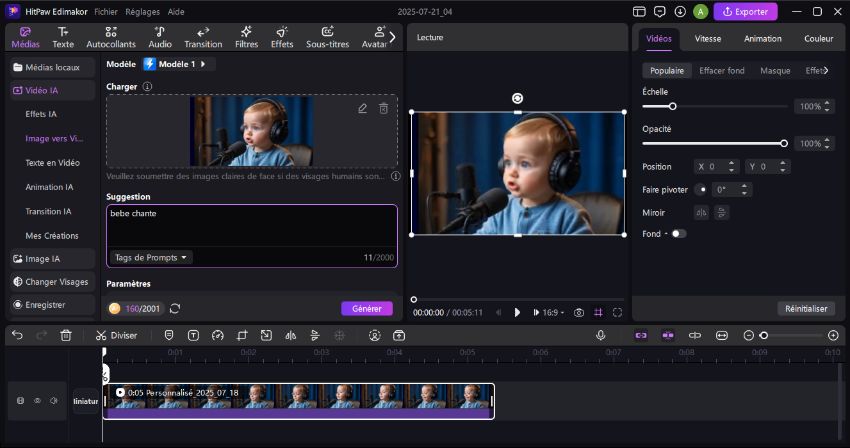Click the layout switch icon in title bar

pos(639,11)
